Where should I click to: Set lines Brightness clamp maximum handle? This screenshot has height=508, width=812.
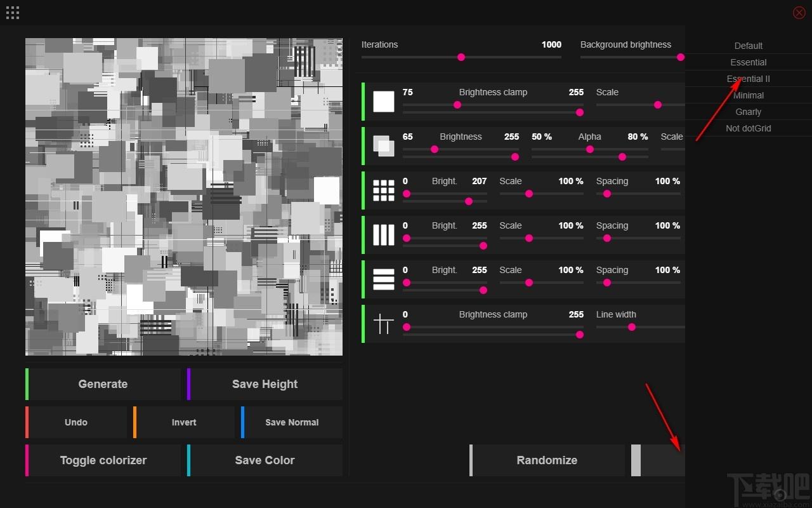click(580, 335)
